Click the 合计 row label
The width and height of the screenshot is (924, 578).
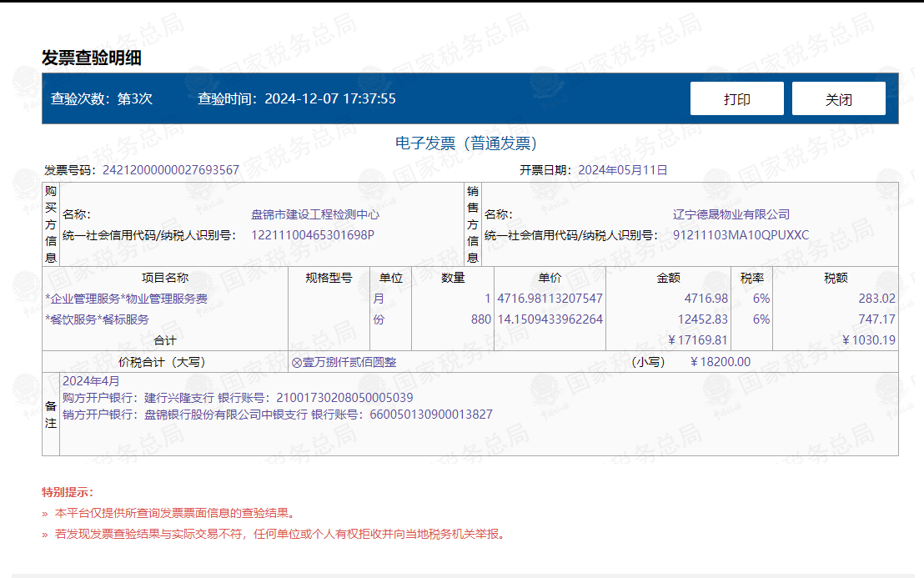coord(165,340)
